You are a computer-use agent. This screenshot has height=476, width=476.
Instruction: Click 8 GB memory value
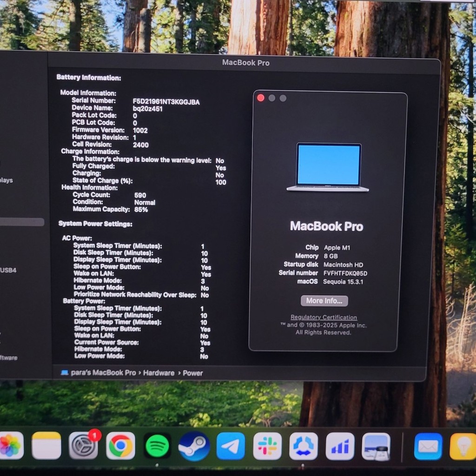[331, 256]
